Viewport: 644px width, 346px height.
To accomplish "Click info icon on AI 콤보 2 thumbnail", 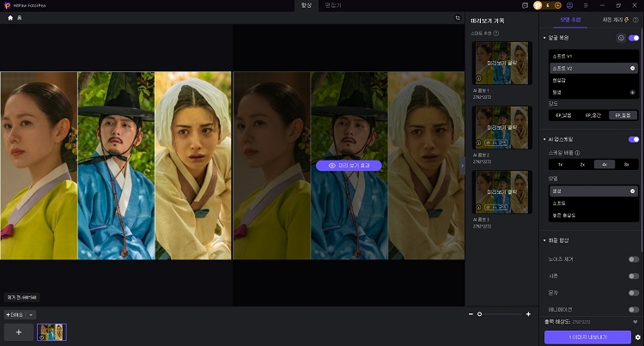I will [x=478, y=143].
